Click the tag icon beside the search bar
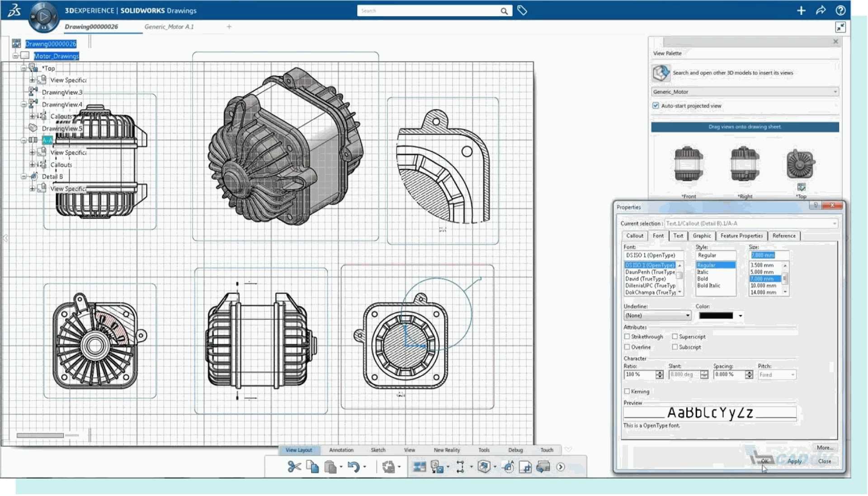 pos(523,10)
